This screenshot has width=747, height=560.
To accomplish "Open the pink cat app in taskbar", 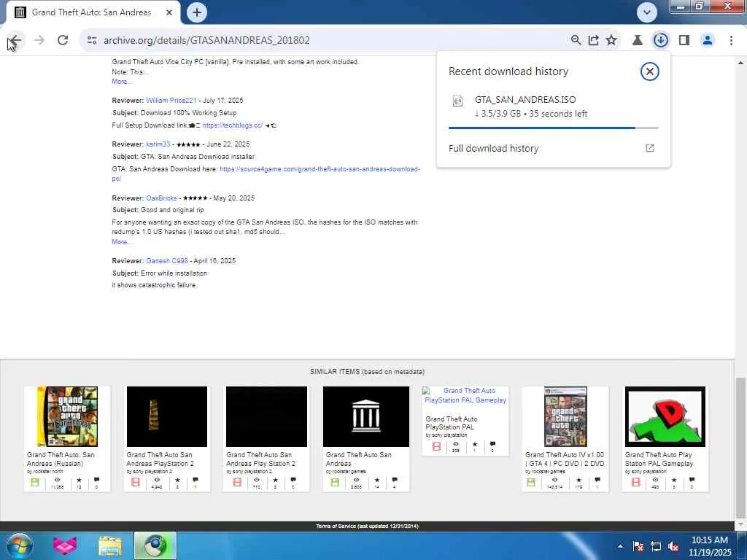I will 65,545.
